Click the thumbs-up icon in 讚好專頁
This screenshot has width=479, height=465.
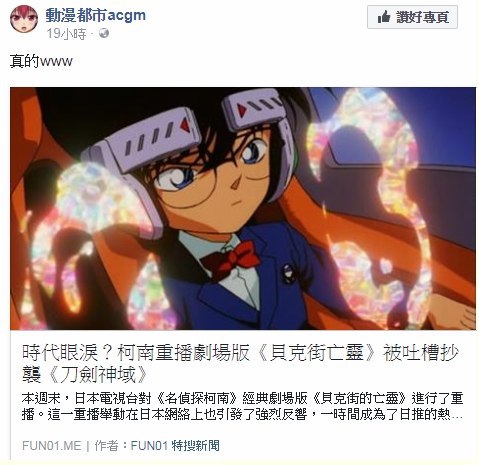coord(384,17)
